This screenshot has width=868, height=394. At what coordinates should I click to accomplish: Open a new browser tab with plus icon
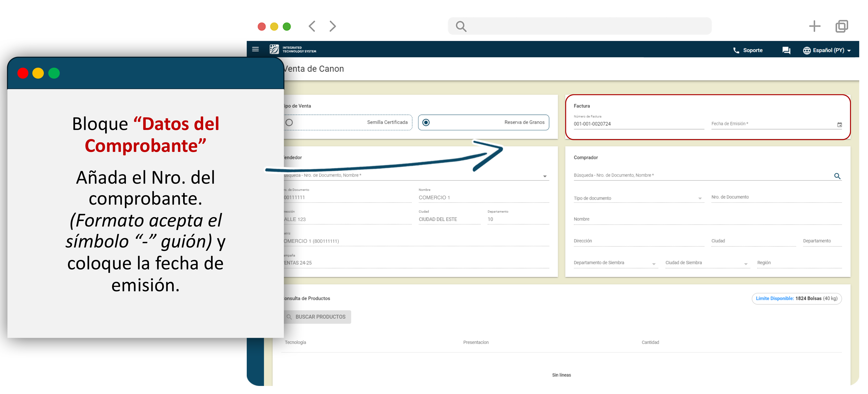[x=814, y=26]
